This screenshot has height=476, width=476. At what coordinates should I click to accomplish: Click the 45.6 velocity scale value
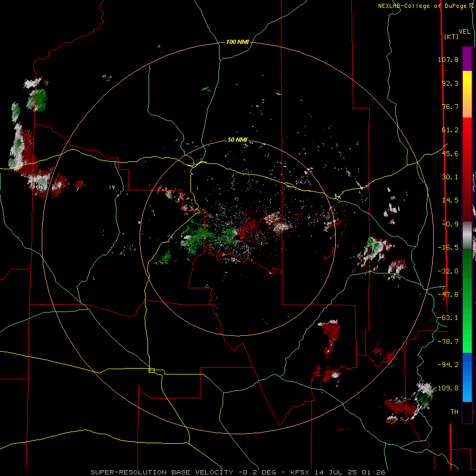tap(450, 153)
